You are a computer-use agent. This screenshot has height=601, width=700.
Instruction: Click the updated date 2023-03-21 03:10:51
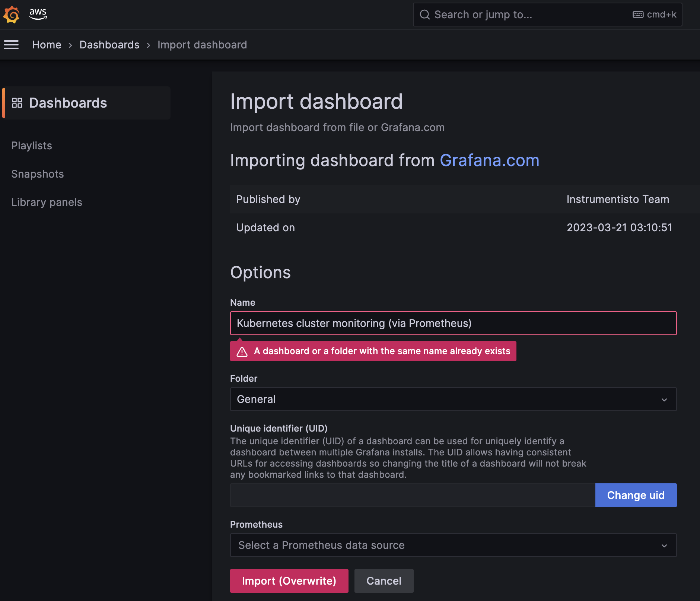(619, 228)
